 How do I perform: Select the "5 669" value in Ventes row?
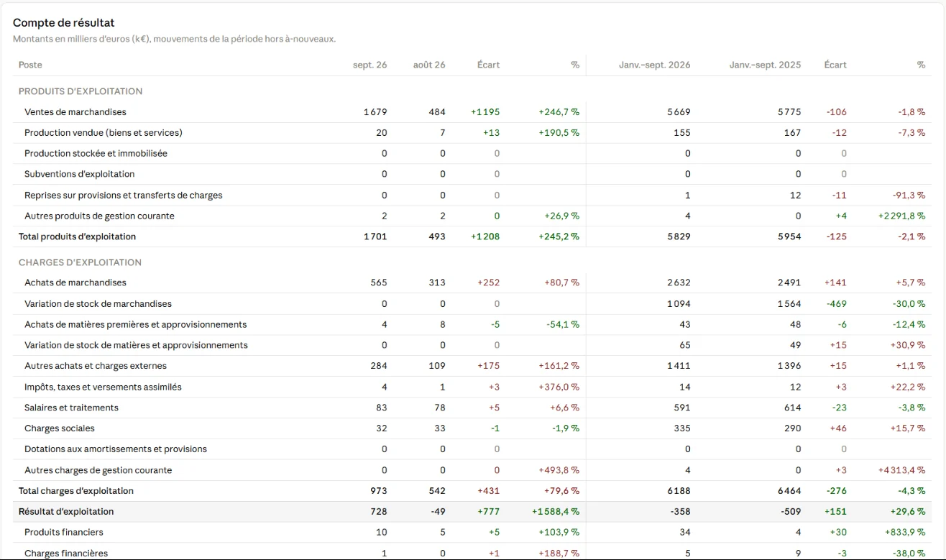[679, 112]
